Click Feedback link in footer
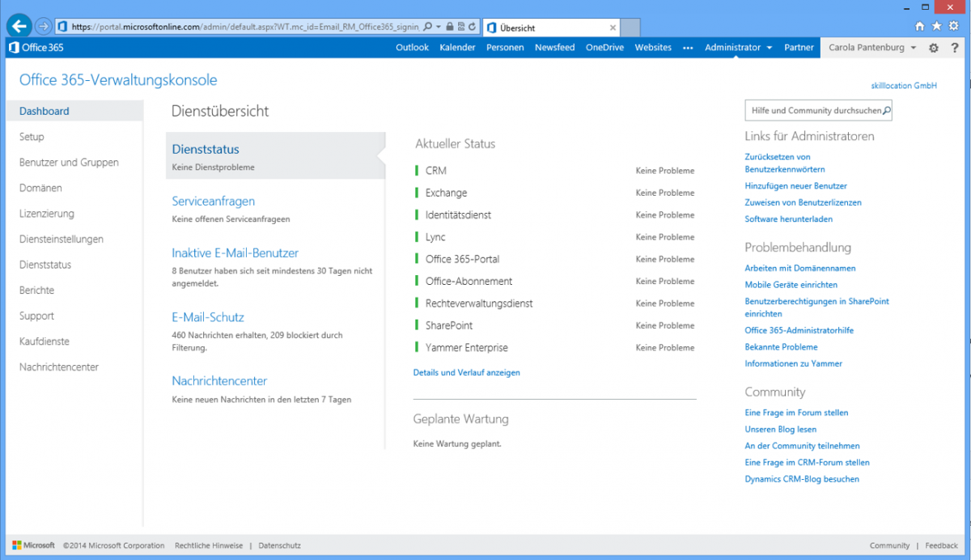The height and width of the screenshot is (560, 971). [x=942, y=545]
